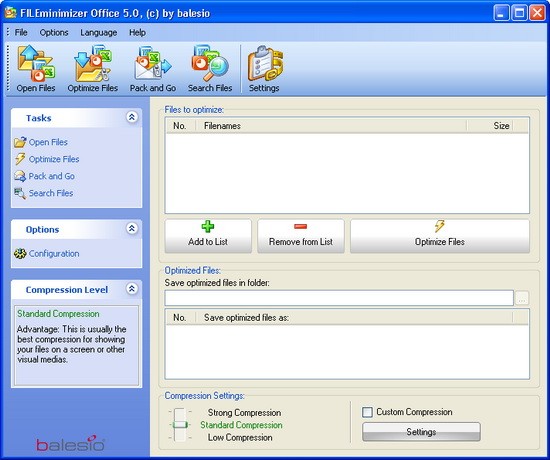This screenshot has width=550, height=460.
Task: Click the envelope icon beside Pack and Go task
Action: [20, 176]
